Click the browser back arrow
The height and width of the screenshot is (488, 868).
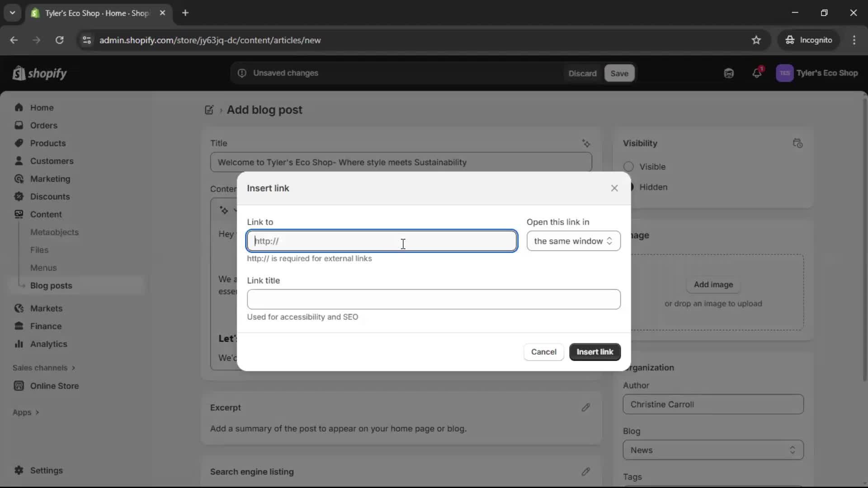(x=14, y=40)
